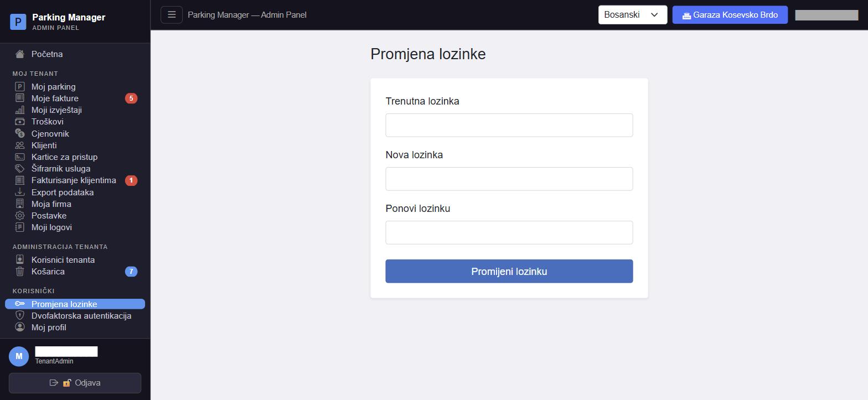Click the bar chart icon for Moji izvještaji
Image resolution: width=868 pixels, height=400 pixels.
(20, 110)
